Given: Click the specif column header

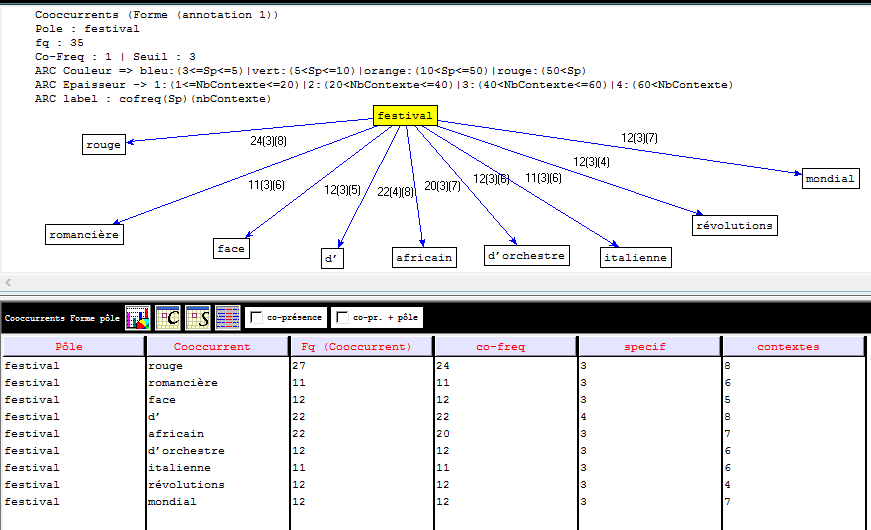Looking at the screenshot, I should (649, 347).
